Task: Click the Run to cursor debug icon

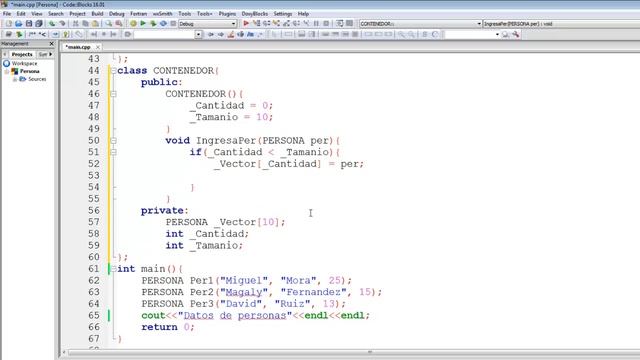Action: (x=256, y=24)
